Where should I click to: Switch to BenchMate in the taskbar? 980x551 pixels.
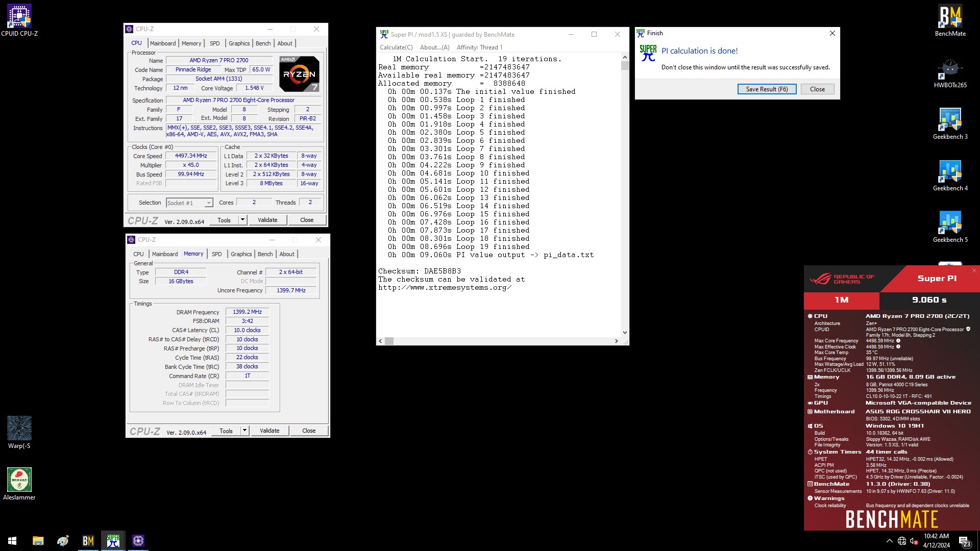click(x=88, y=541)
